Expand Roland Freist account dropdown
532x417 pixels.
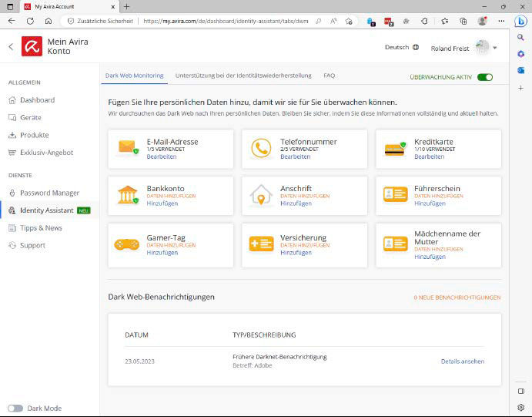pyautogui.click(x=495, y=48)
